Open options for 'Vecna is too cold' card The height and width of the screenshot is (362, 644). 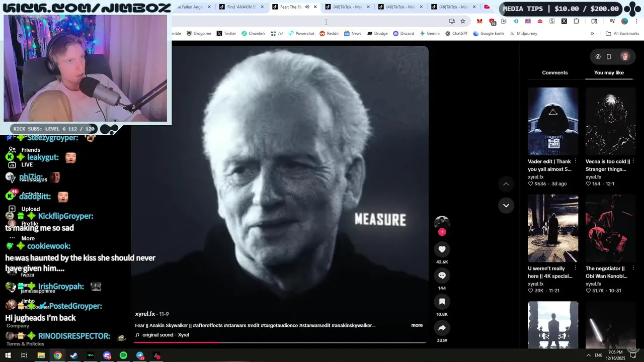tap(633, 161)
